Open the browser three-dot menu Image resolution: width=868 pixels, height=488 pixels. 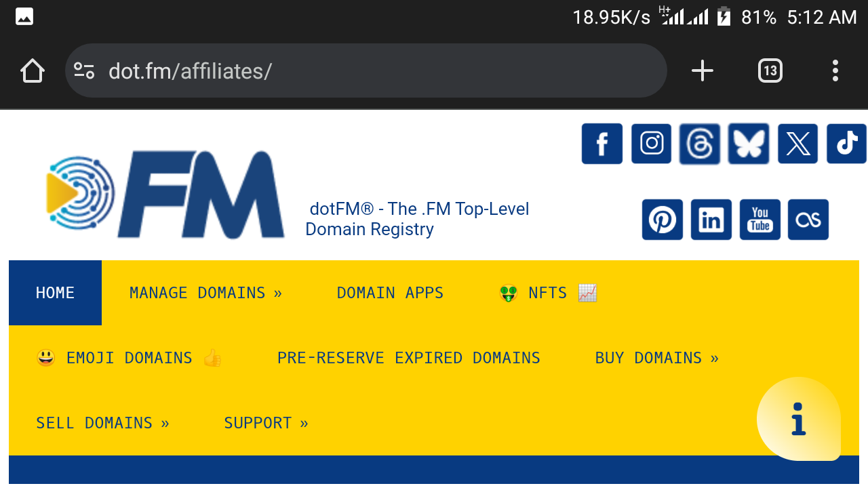click(835, 70)
